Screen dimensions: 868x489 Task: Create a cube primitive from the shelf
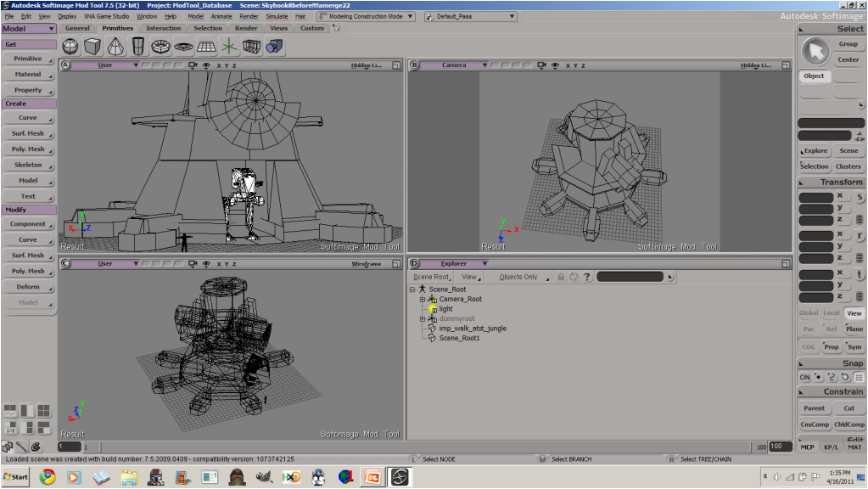pos(93,47)
